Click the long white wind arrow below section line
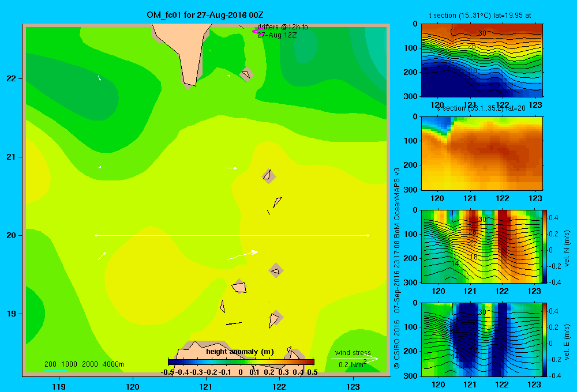This screenshot has height=392, width=577. point(242,255)
